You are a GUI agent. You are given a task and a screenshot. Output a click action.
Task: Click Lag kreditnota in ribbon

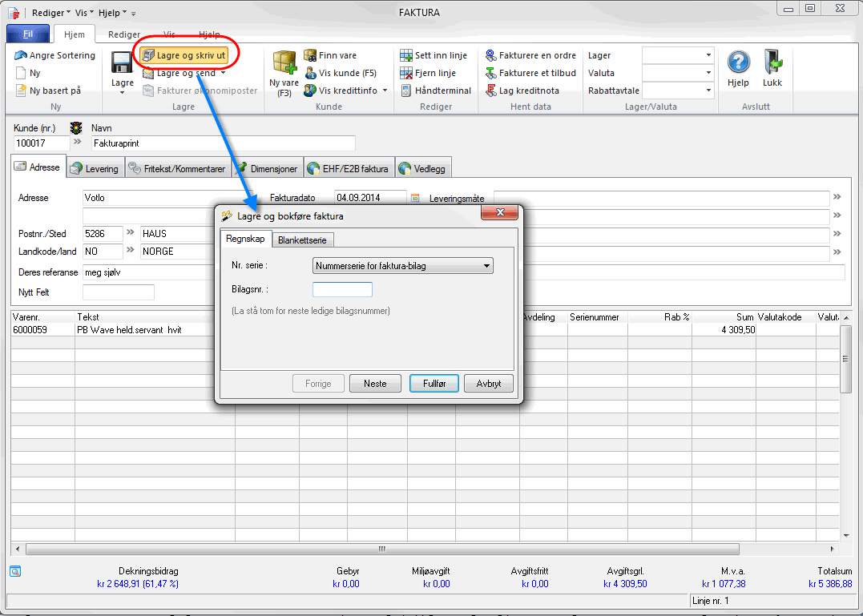pos(491,91)
